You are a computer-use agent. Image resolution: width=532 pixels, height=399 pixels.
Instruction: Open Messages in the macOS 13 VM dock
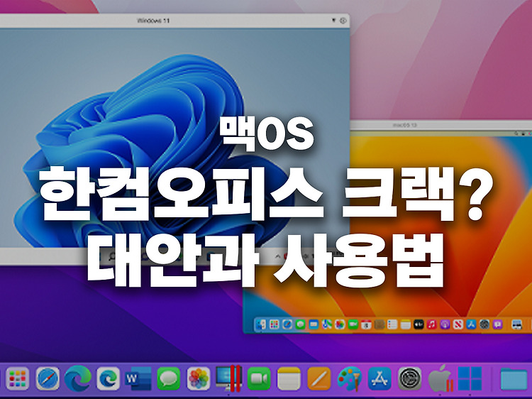tap(300, 324)
